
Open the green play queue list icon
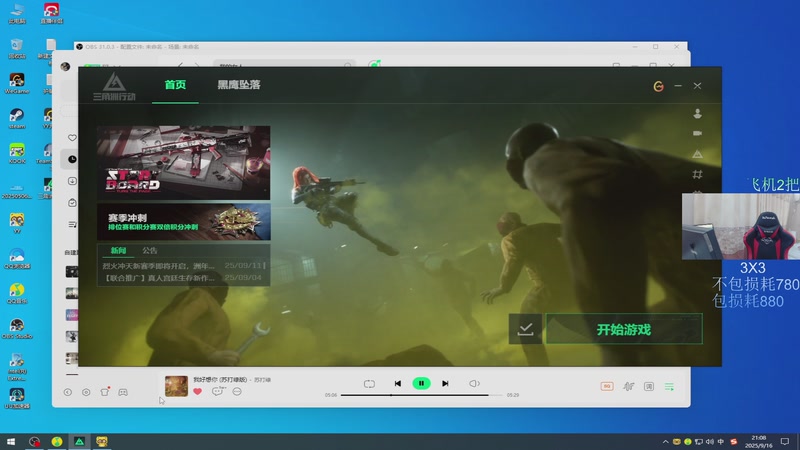669,387
